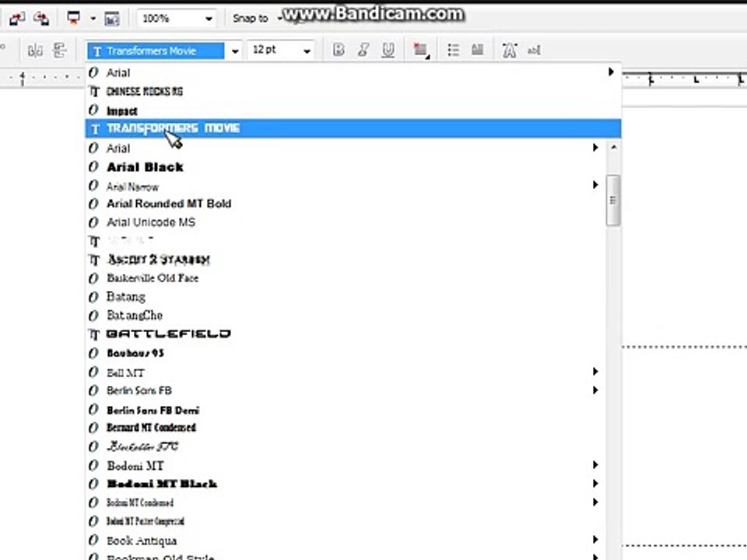
Task: Expand the Berlin Sans FB submenu arrow
Action: click(595, 390)
